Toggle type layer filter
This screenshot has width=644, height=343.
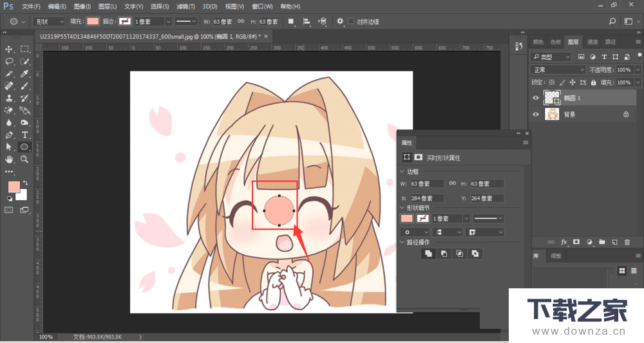pos(604,57)
